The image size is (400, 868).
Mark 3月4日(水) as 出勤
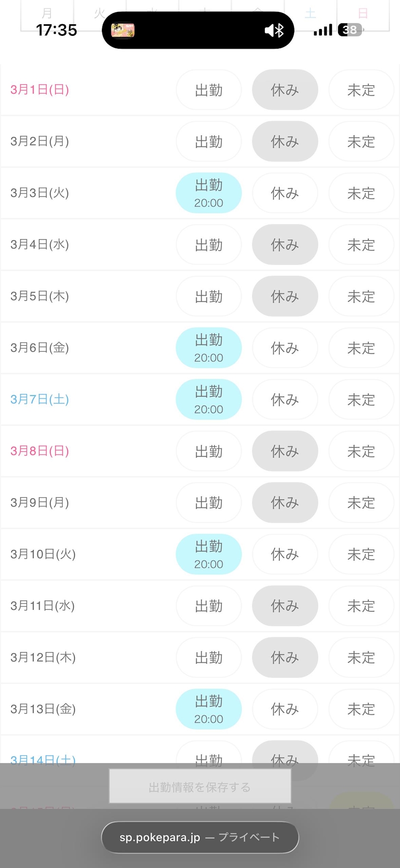[209, 245]
